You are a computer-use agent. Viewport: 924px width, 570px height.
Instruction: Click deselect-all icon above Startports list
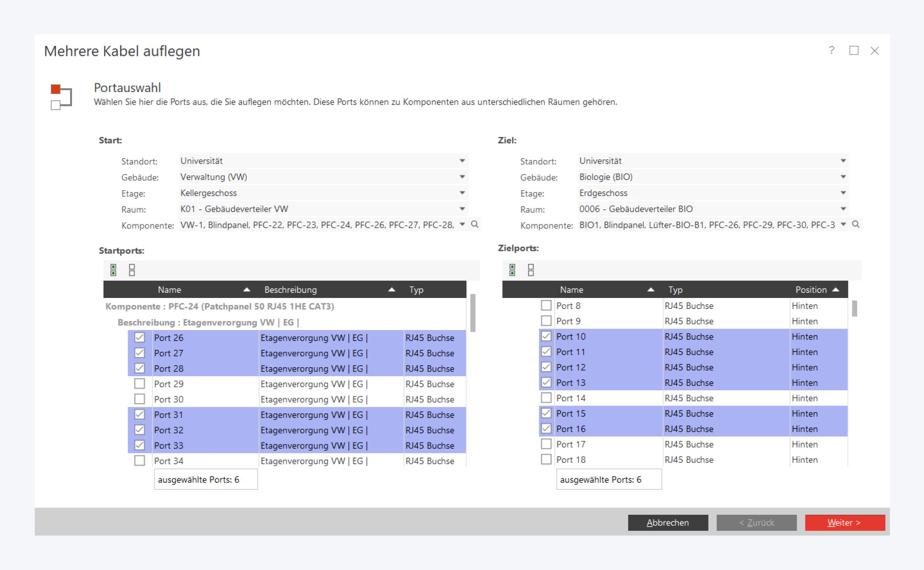click(132, 270)
